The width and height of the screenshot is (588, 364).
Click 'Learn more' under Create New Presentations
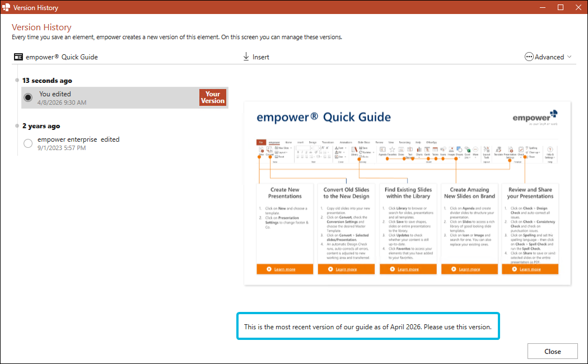(284, 269)
